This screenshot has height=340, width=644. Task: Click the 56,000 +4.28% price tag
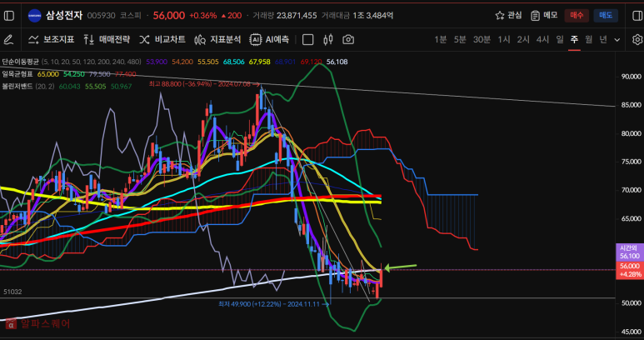coord(630,270)
